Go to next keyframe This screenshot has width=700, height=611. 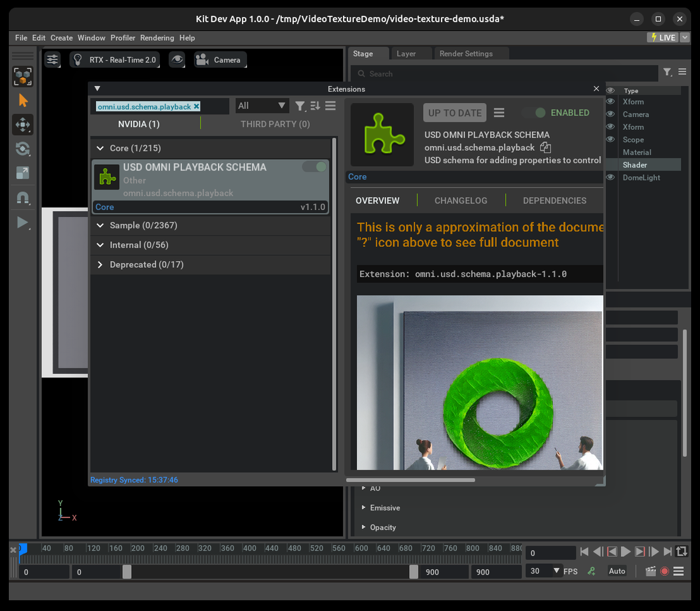(640, 552)
